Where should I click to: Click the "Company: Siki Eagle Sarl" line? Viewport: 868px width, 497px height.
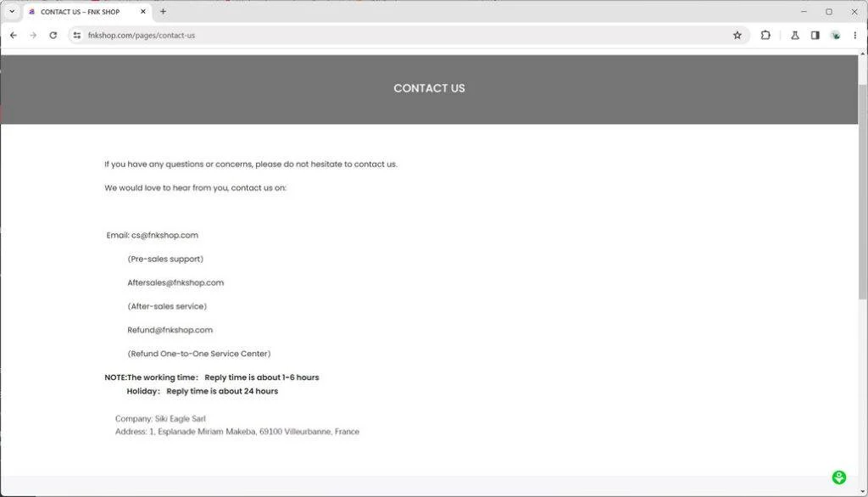pos(160,418)
